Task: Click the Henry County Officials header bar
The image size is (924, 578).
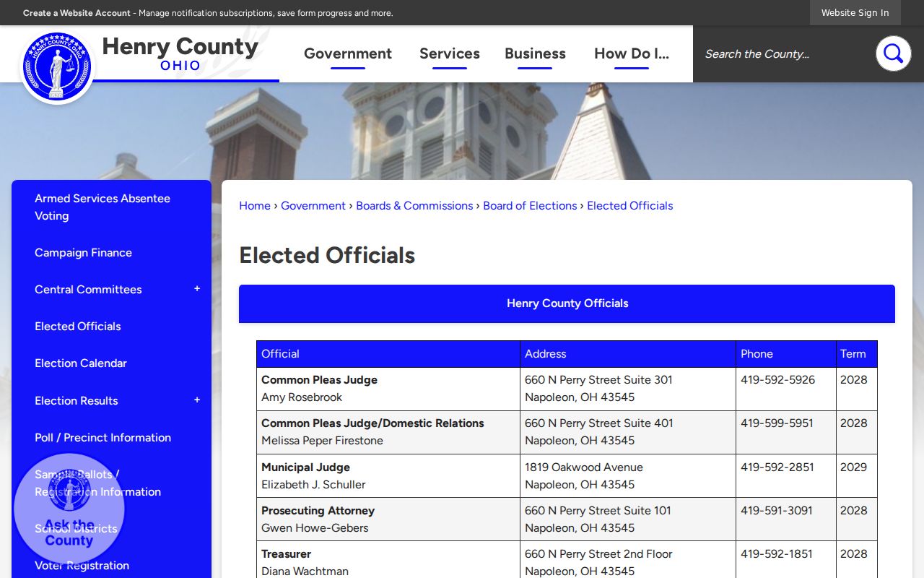Action: 567,303
